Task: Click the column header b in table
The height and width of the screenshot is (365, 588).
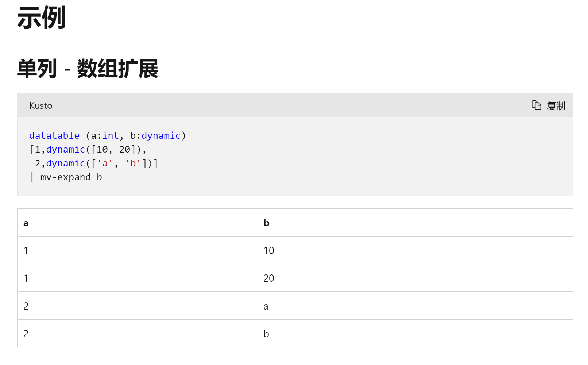Action: (x=266, y=223)
